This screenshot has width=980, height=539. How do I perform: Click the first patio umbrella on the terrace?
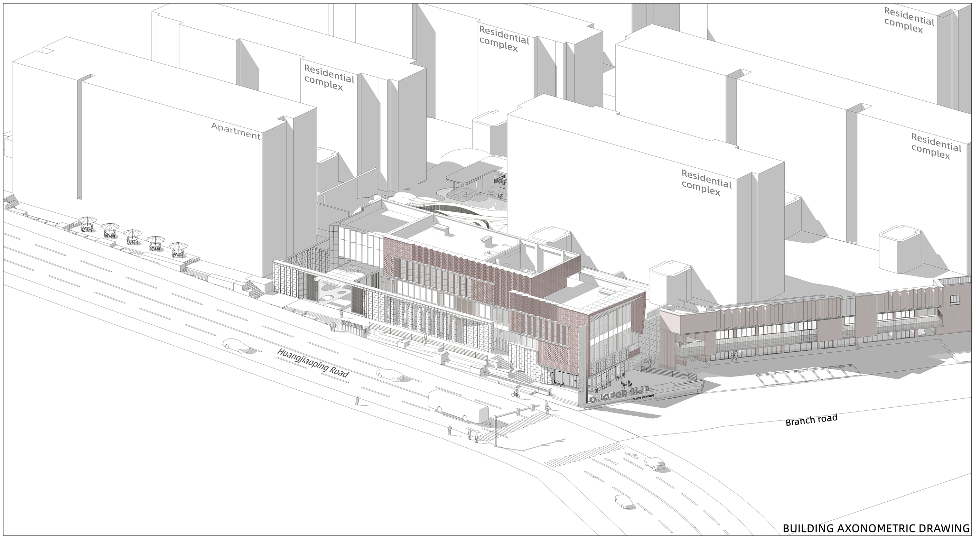[87, 223]
